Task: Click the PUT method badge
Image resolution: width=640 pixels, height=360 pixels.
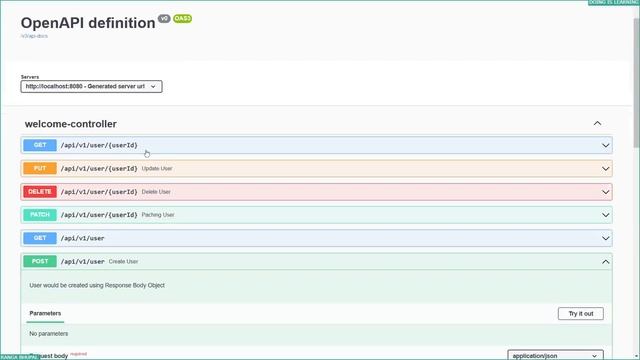Action: click(40, 168)
